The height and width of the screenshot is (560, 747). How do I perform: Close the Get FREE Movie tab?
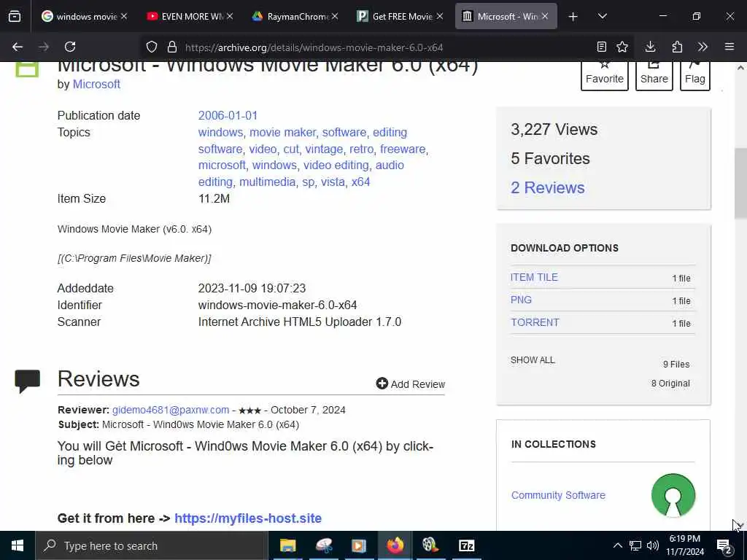[x=440, y=16]
